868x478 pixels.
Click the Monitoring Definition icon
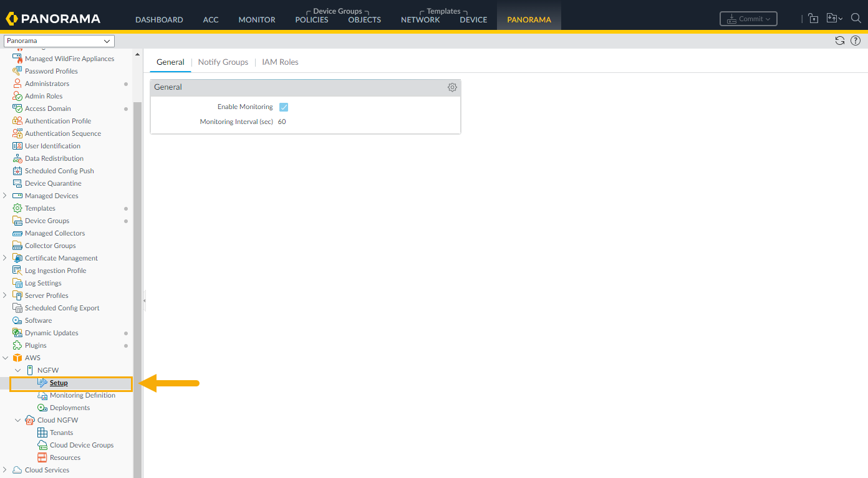click(42, 395)
